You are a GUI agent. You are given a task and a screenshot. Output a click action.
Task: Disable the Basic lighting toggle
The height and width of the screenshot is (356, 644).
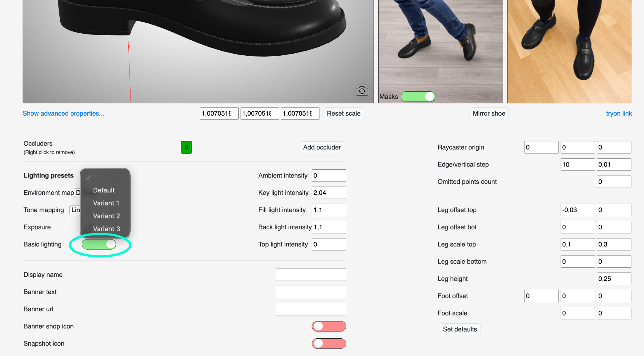[x=99, y=244]
